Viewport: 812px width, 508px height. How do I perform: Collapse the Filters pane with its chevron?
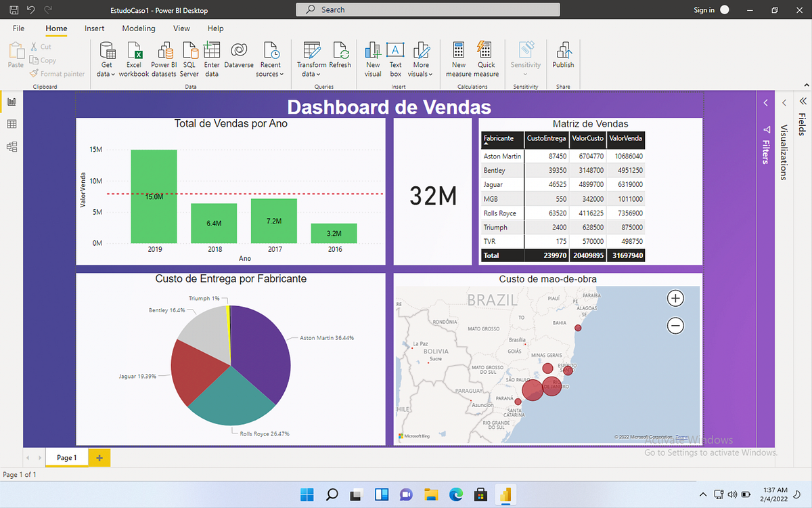pyautogui.click(x=765, y=102)
